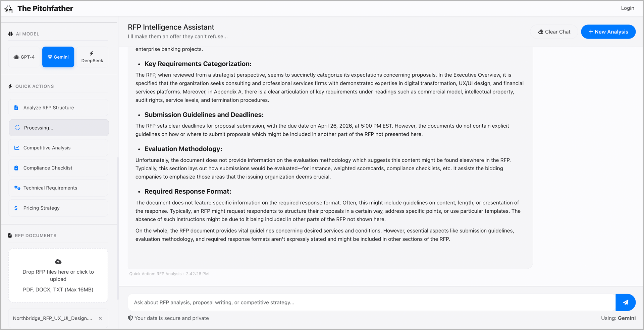
Task: Click the Pricing Strategy dollar icon
Action: (x=16, y=208)
